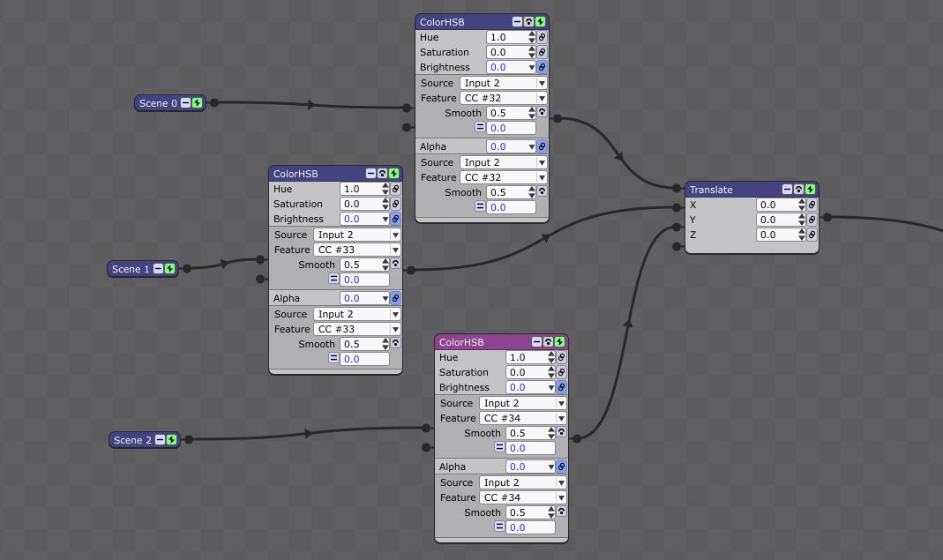Click Hue link icon in CC #32 node
The width and height of the screenshot is (943, 560).
pos(542,37)
